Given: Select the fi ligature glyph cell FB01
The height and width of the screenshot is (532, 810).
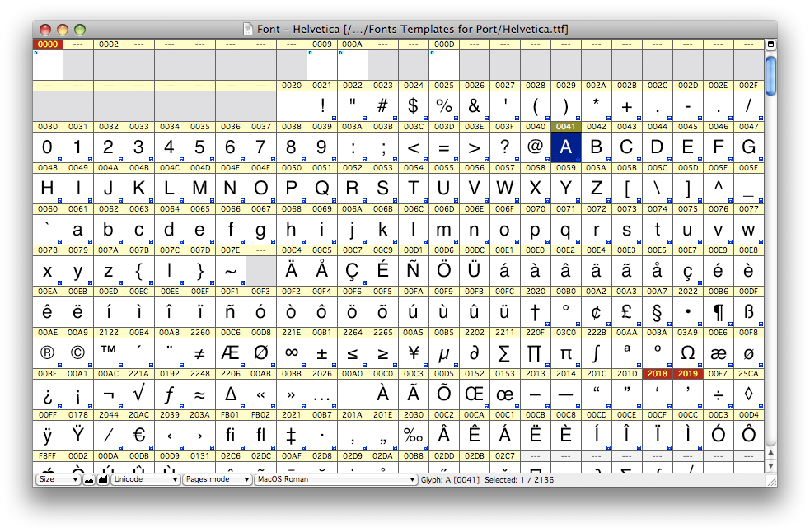Looking at the screenshot, I should pyautogui.click(x=231, y=435).
